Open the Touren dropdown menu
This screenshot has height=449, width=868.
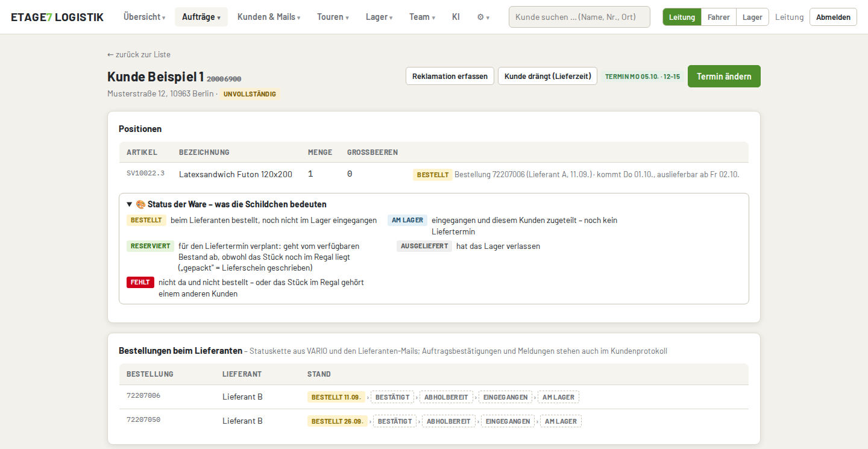[333, 17]
